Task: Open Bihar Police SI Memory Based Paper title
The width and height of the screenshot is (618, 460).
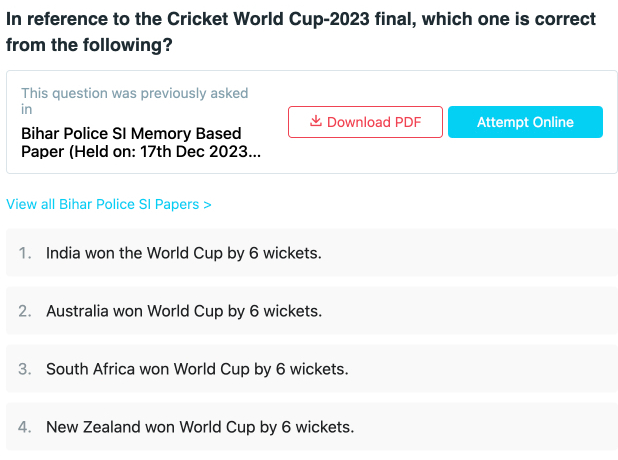Action: 141,142
